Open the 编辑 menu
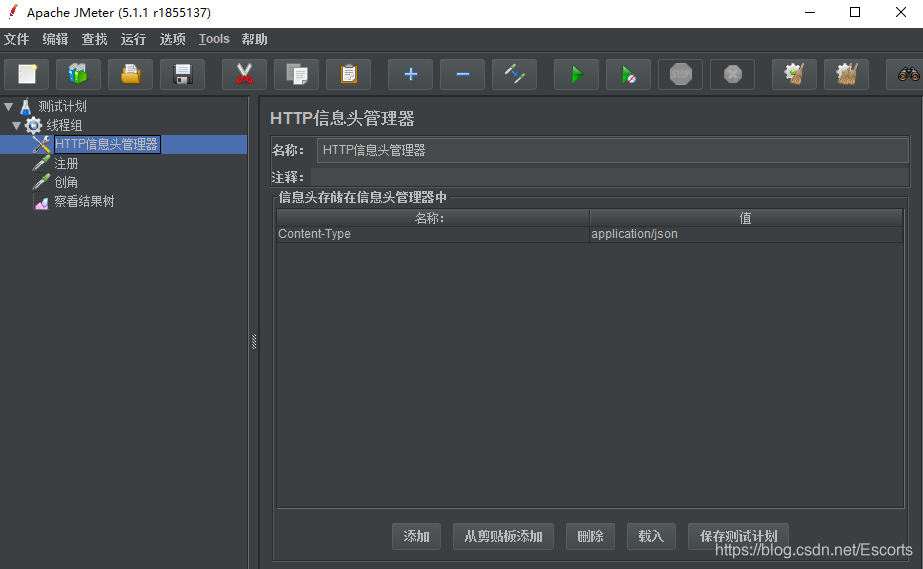Image resolution: width=923 pixels, height=569 pixels. [x=55, y=39]
